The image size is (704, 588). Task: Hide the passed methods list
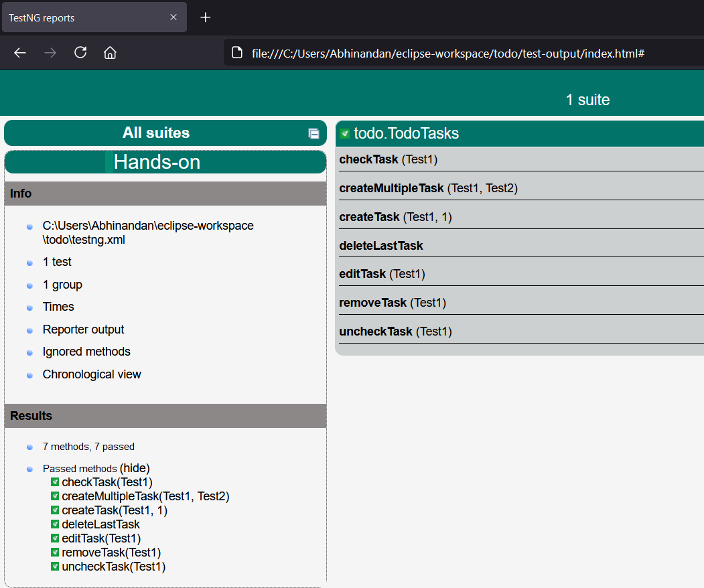(x=135, y=468)
